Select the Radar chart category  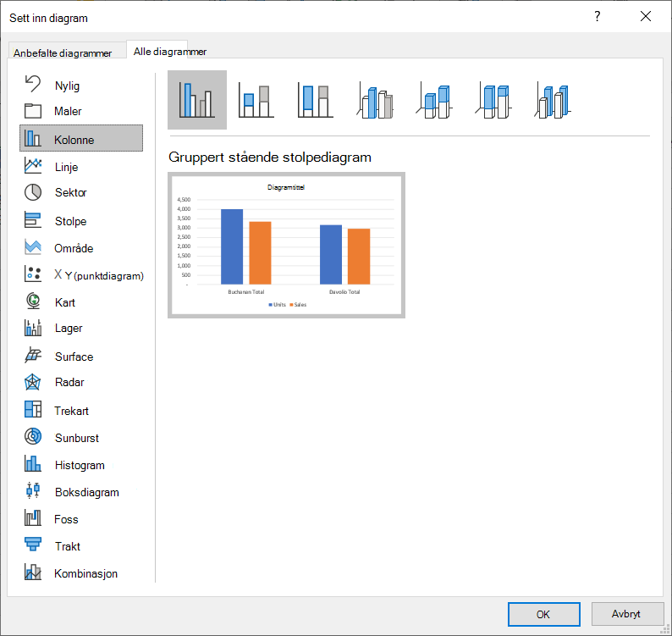81,382
